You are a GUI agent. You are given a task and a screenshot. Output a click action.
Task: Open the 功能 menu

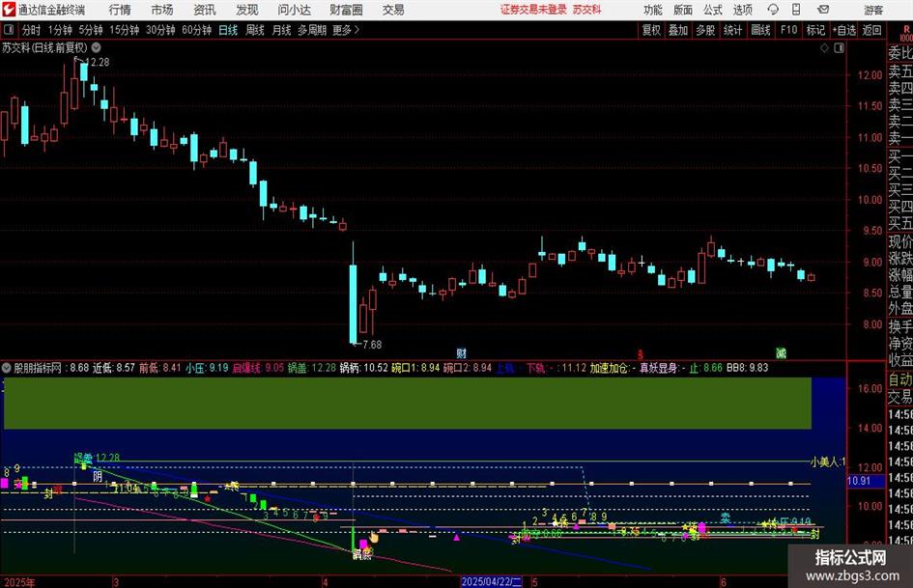[x=653, y=10]
